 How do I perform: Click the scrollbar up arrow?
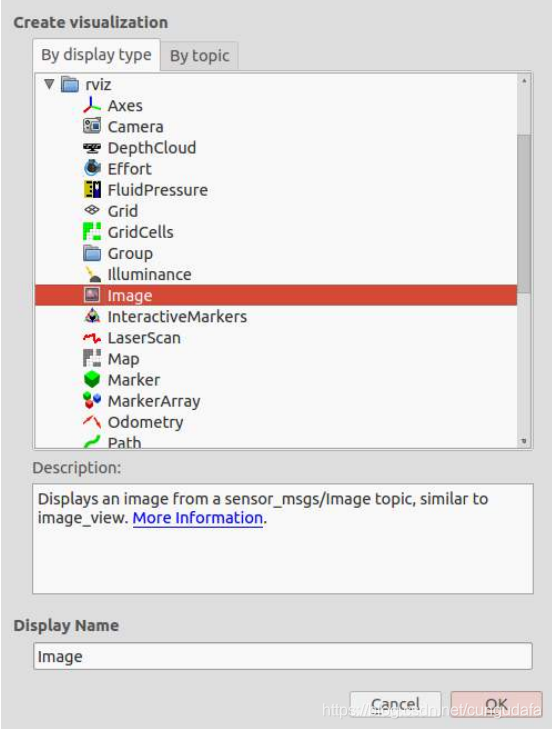[x=524, y=80]
